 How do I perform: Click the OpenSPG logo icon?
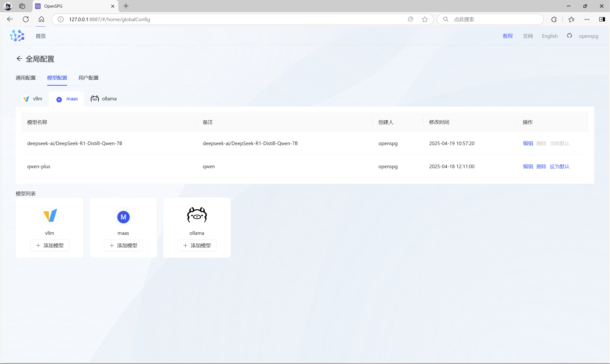(x=17, y=36)
